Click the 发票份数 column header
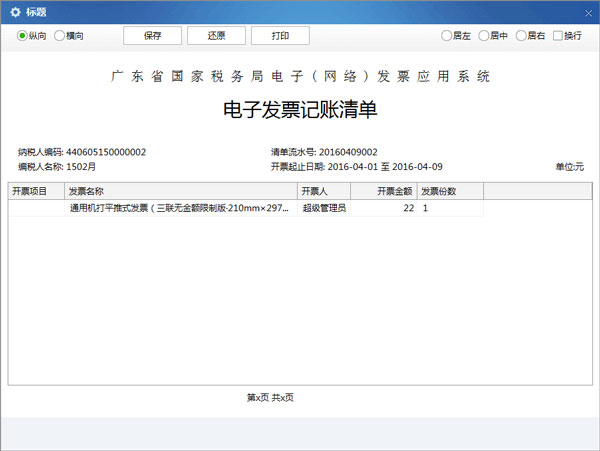The height and width of the screenshot is (451, 600). 450,190
